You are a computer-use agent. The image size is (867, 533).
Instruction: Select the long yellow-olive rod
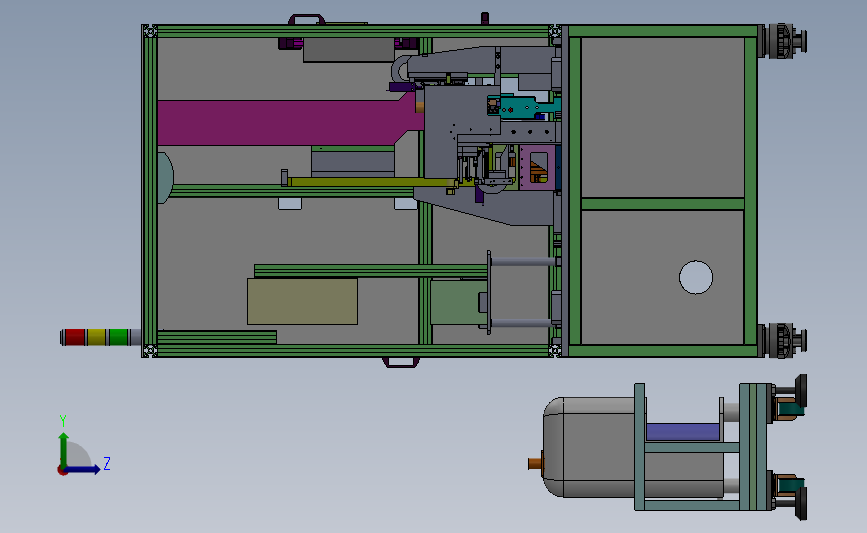[x=370, y=182]
